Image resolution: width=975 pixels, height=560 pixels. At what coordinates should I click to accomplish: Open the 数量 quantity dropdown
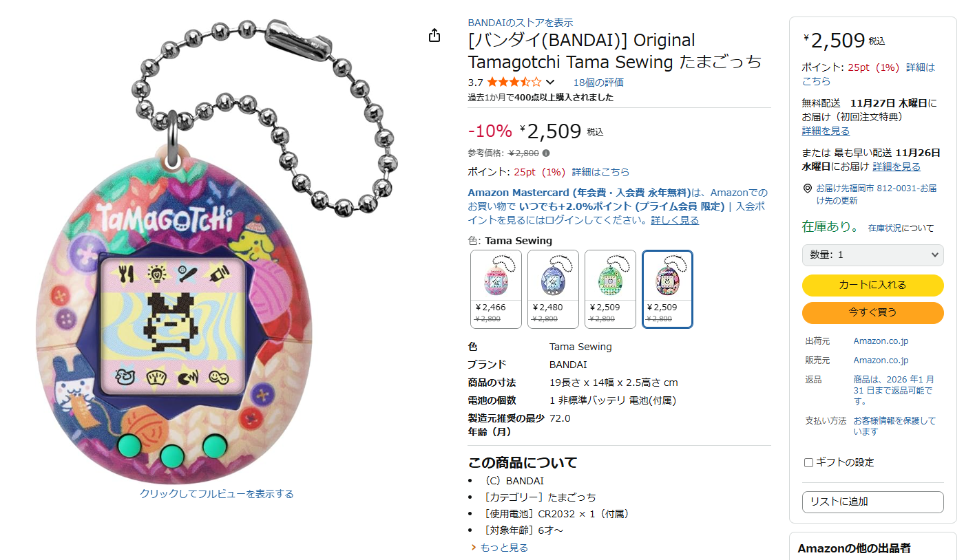tap(873, 255)
